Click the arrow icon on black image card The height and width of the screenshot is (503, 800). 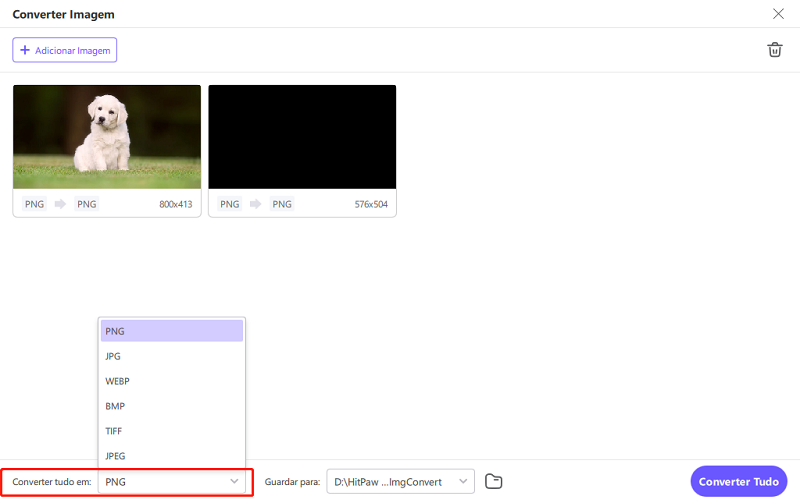(x=256, y=204)
